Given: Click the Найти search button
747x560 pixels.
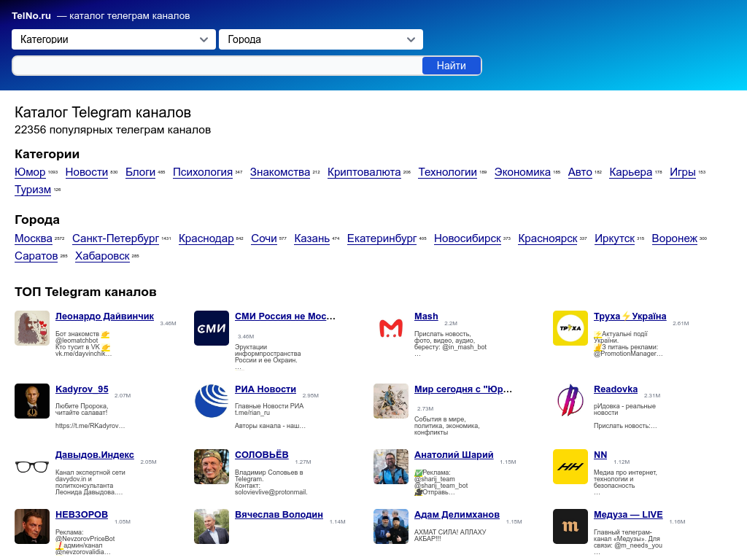Looking at the screenshot, I should [x=451, y=66].
